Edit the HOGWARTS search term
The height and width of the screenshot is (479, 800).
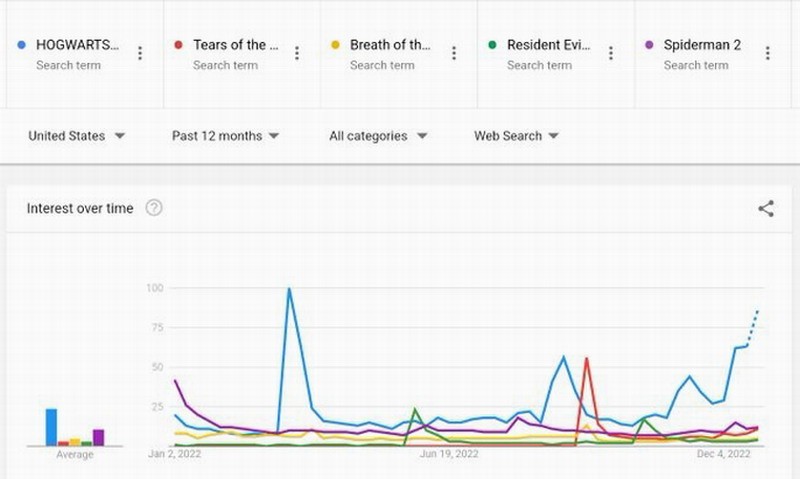point(76,45)
